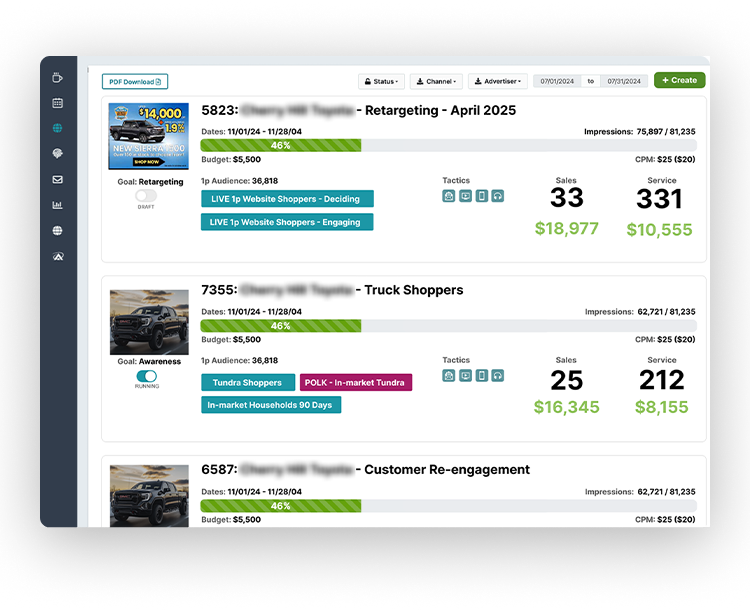The height and width of the screenshot is (612, 750).
Task: Select the POLK - In-market Tundra audience tag
Action: 355,382
